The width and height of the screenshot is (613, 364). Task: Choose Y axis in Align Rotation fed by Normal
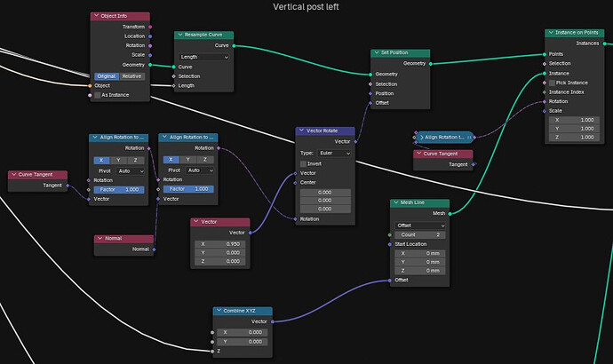coord(188,160)
